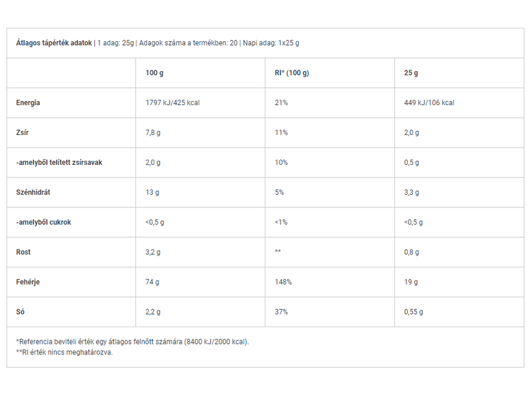Click the "148%" protein RI value
The width and height of the screenshot is (532, 399).
point(283,282)
